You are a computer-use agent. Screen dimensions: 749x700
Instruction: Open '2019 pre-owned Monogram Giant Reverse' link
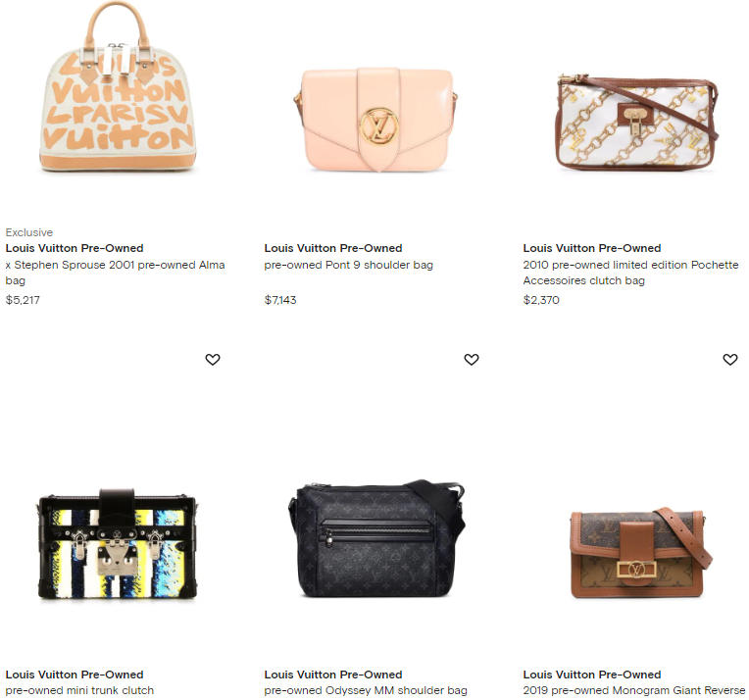tap(634, 690)
